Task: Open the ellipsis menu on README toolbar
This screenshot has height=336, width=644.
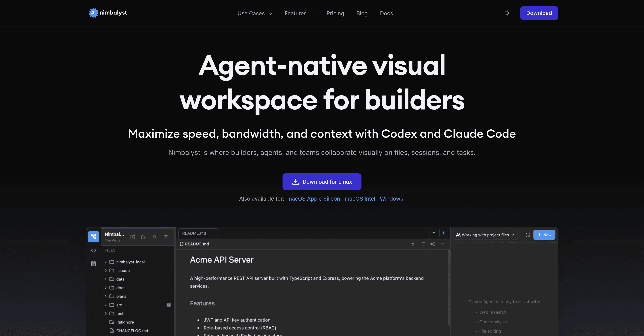Action: click(x=442, y=244)
